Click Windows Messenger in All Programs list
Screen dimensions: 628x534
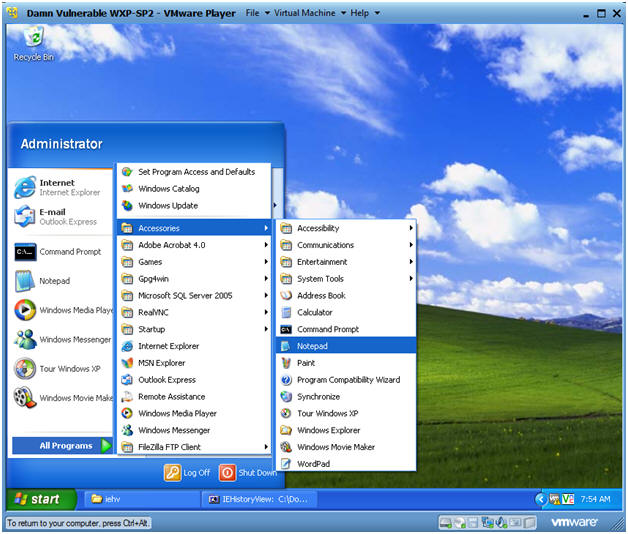pos(194,430)
